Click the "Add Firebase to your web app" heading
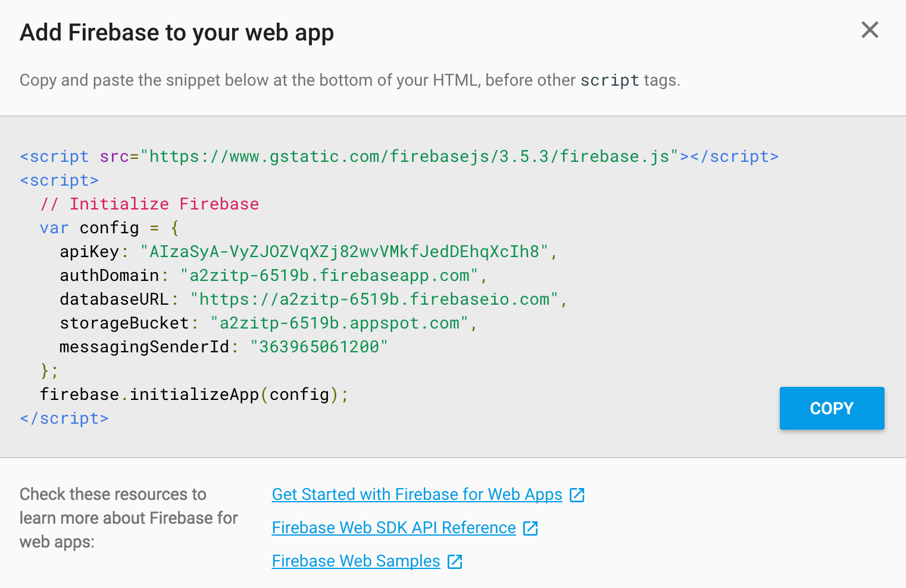906x588 pixels. click(177, 33)
